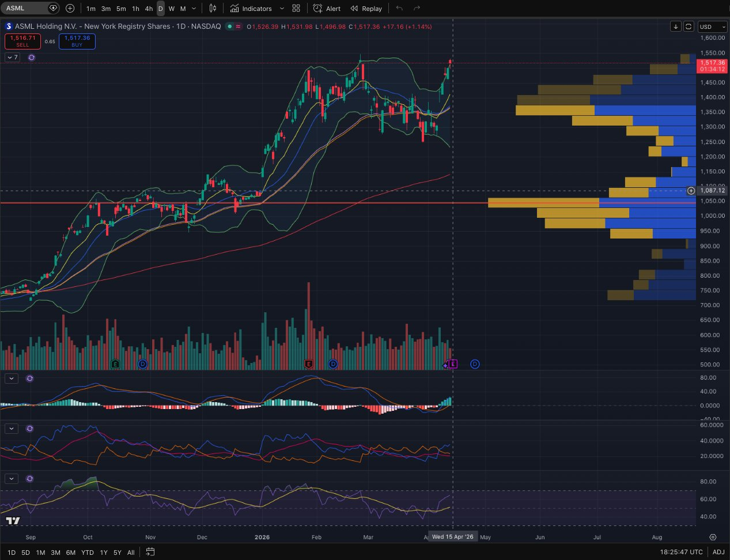The height and width of the screenshot is (560, 730).
Task: Create an Alert from the toolbar
Action: pyautogui.click(x=327, y=9)
